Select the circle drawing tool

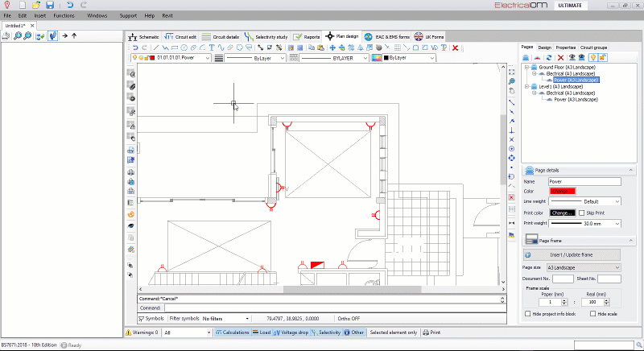(x=184, y=47)
